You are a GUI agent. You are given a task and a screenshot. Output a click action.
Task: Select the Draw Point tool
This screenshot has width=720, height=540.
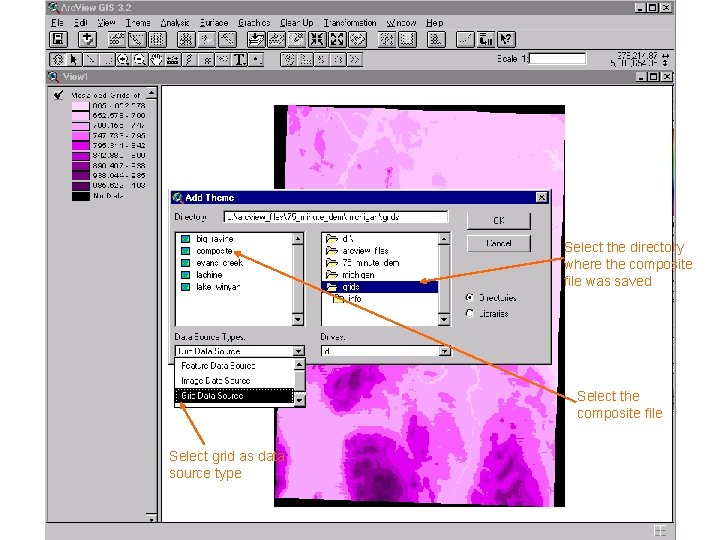(x=256, y=60)
